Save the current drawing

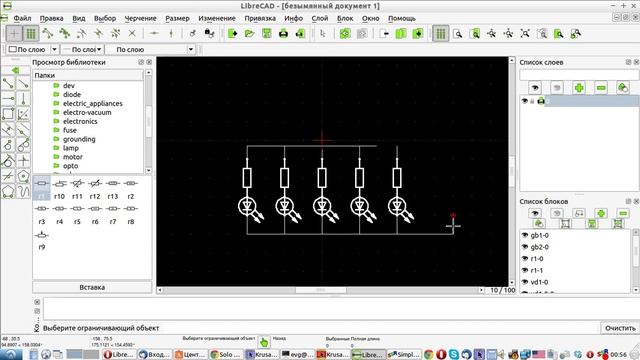(x=267, y=33)
